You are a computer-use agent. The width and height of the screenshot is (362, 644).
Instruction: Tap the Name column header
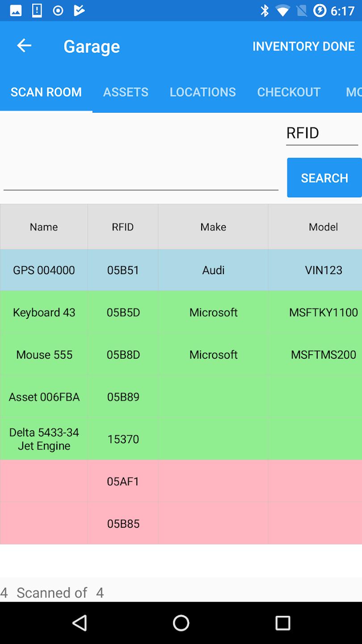point(44,227)
